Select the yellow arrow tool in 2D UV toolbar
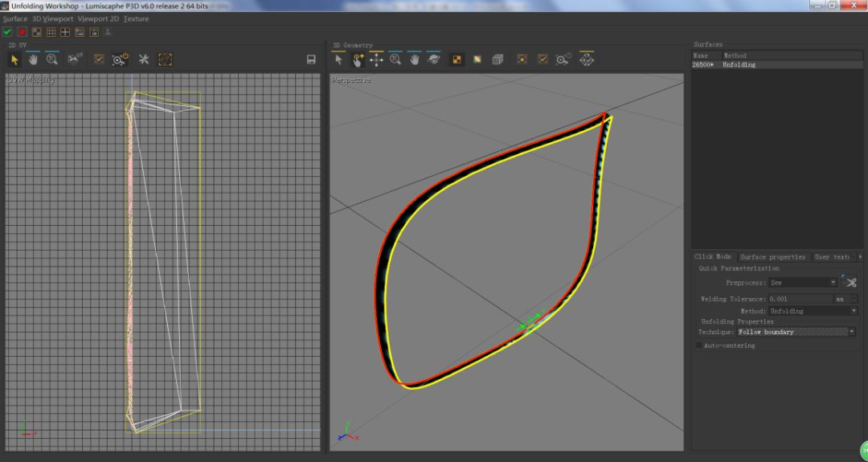 click(x=14, y=59)
